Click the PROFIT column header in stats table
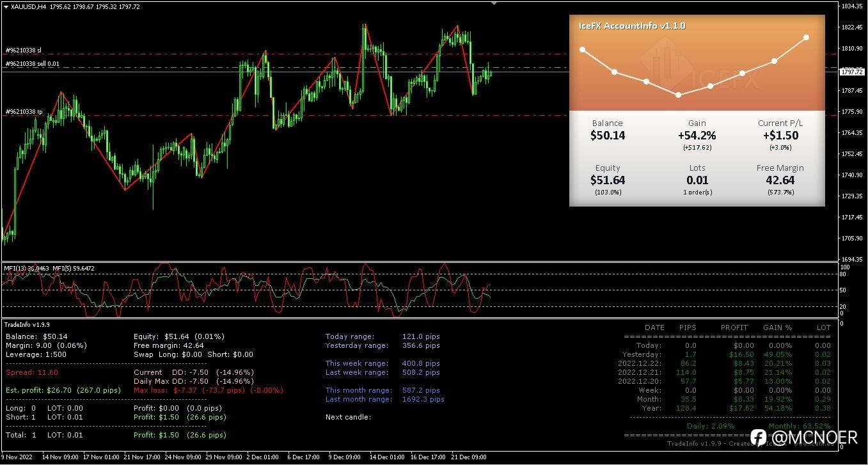Viewport: 868px width, 465px height. pyautogui.click(x=734, y=327)
